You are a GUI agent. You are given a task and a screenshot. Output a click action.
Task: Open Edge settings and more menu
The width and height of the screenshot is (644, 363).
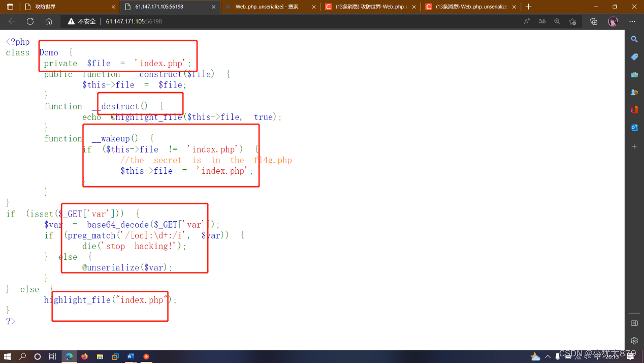pos(632,21)
